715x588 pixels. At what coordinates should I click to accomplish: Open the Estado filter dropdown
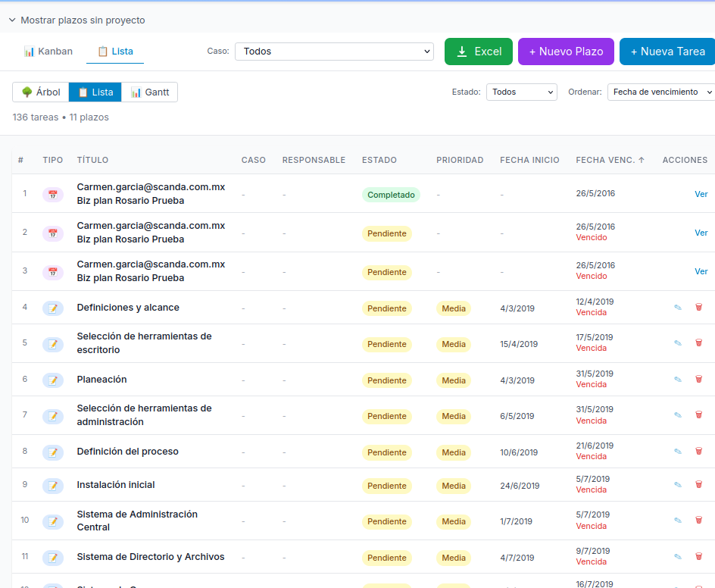522,92
